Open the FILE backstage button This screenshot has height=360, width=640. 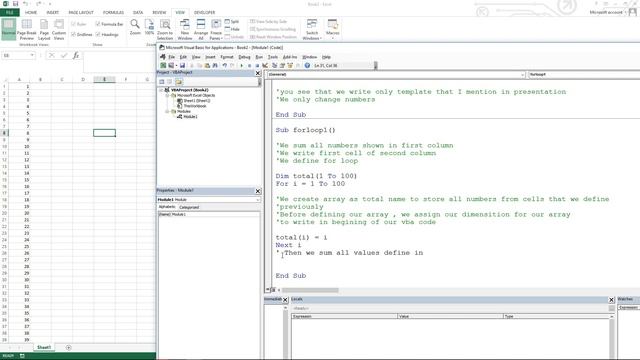tap(9, 13)
